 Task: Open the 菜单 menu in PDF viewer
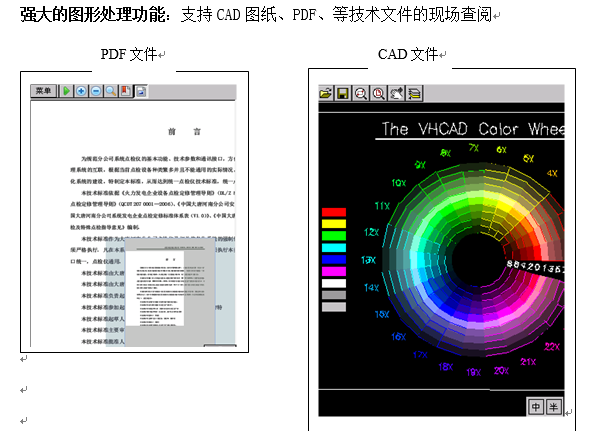44,91
